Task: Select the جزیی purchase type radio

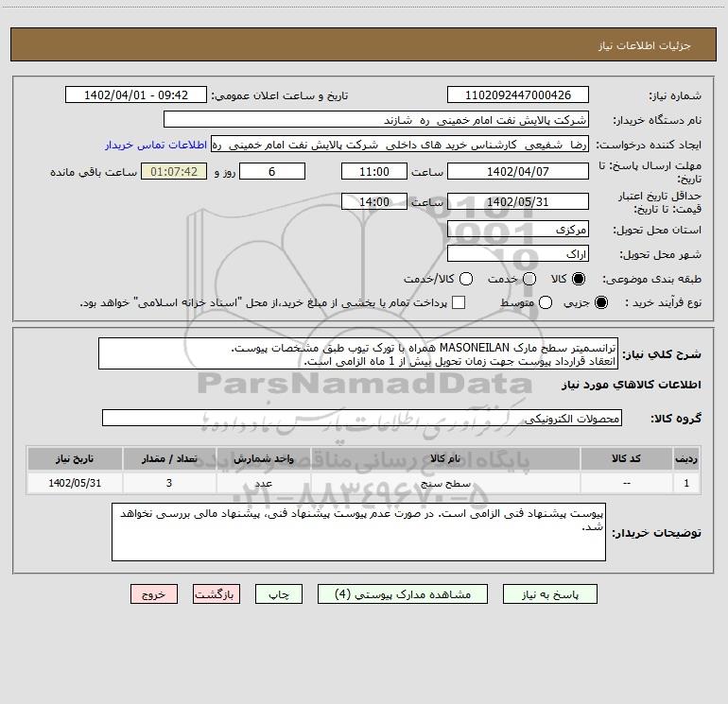Action: (x=601, y=303)
